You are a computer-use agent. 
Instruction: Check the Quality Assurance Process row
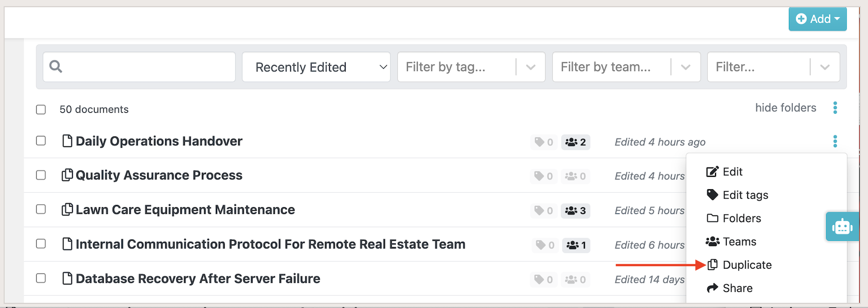41,175
